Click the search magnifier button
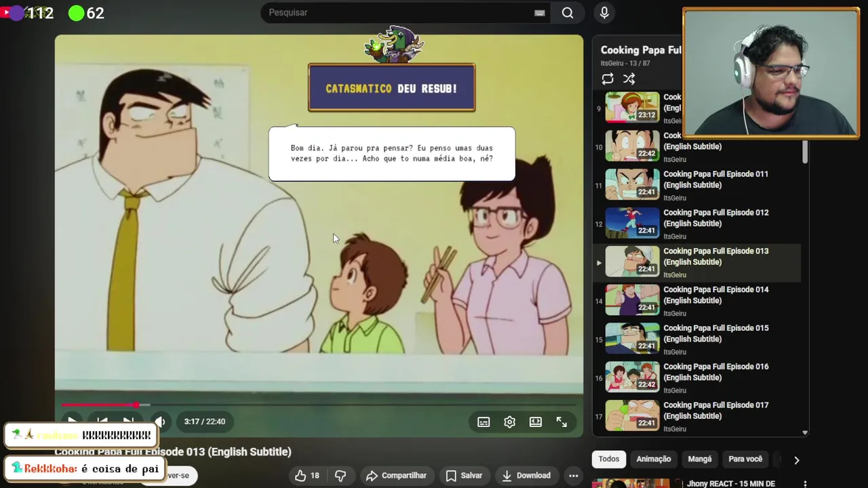Image resolution: width=868 pixels, height=488 pixels. 568,12
